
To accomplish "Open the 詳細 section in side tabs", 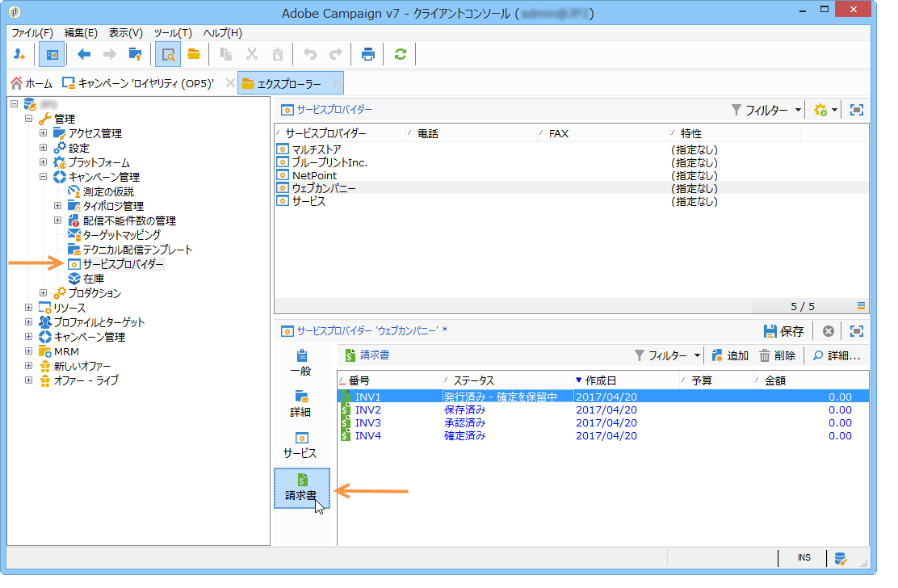I will pos(301,404).
